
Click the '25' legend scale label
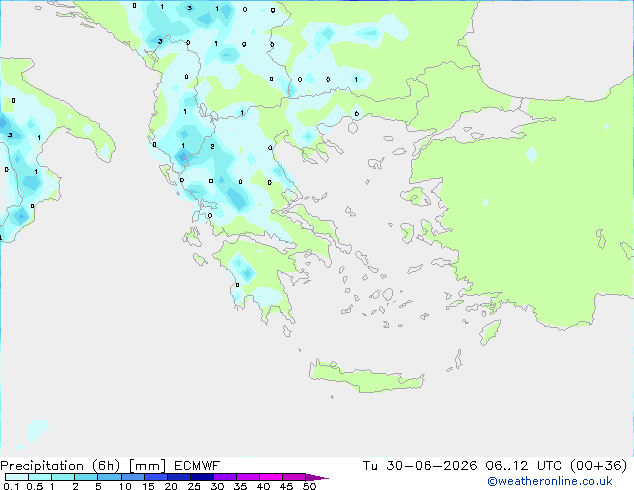pos(194,486)
